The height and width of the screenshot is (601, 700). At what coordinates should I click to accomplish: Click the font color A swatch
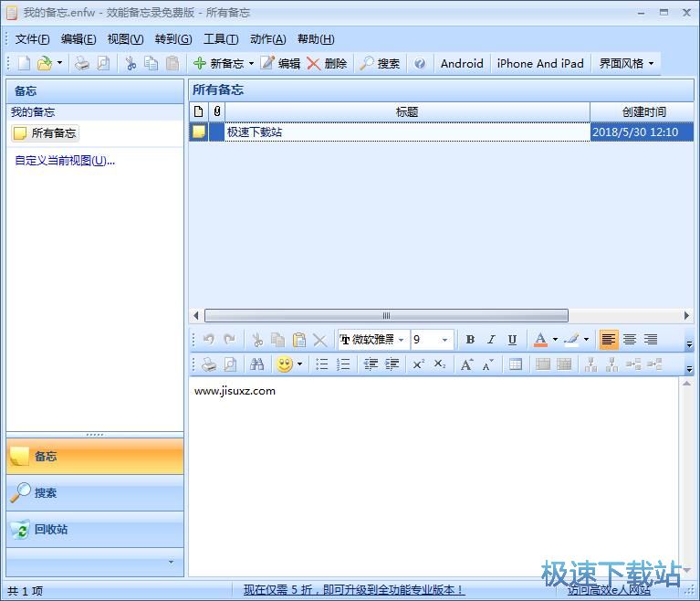(540, 340)
